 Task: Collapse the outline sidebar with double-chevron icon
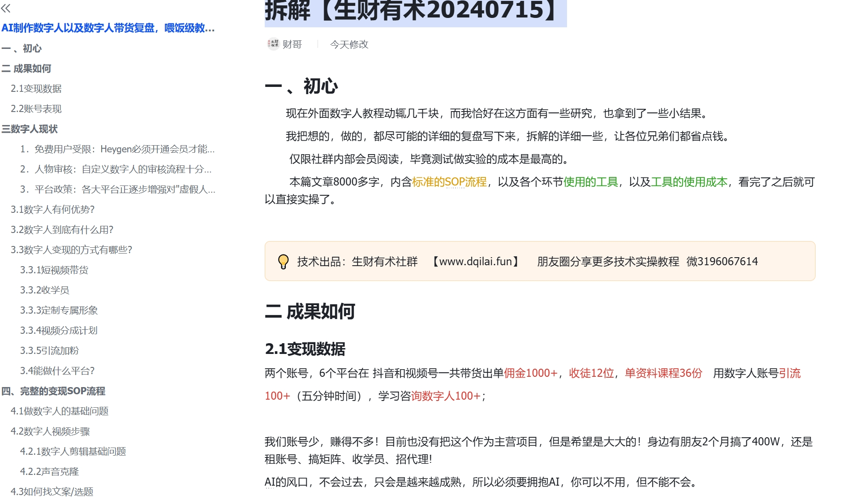point(6,8)
